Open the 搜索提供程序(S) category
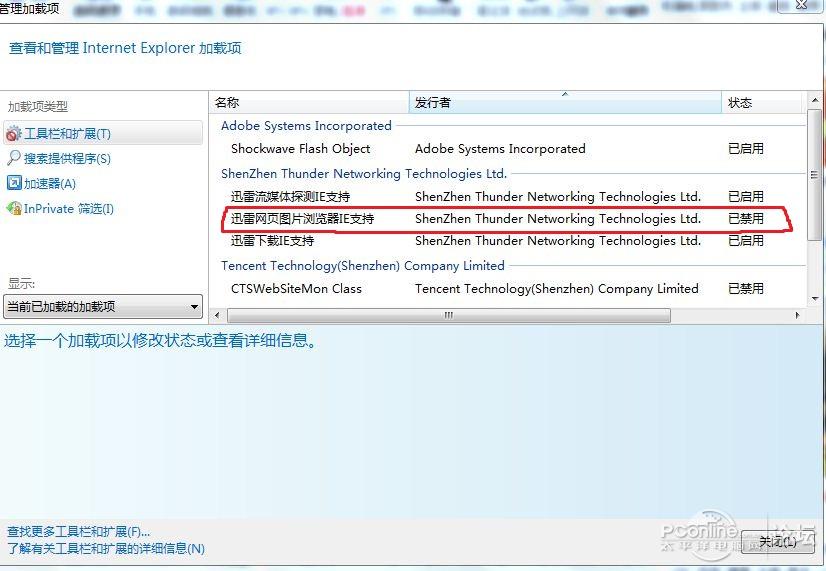Viewport: 826px width, 571px height. (67, 159)
